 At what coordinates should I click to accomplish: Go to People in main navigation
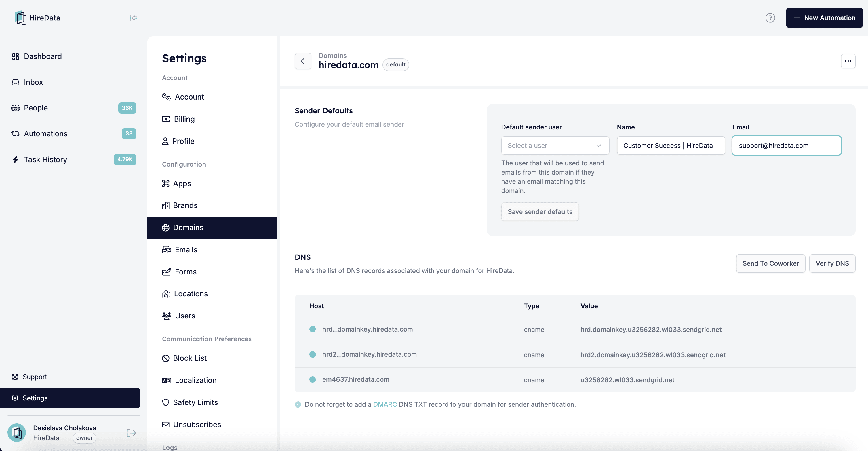point(36,108)
